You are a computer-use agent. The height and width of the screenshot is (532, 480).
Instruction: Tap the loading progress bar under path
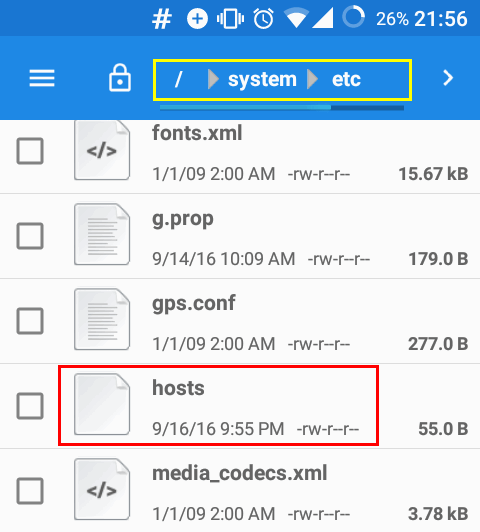(x=282, y=108)
